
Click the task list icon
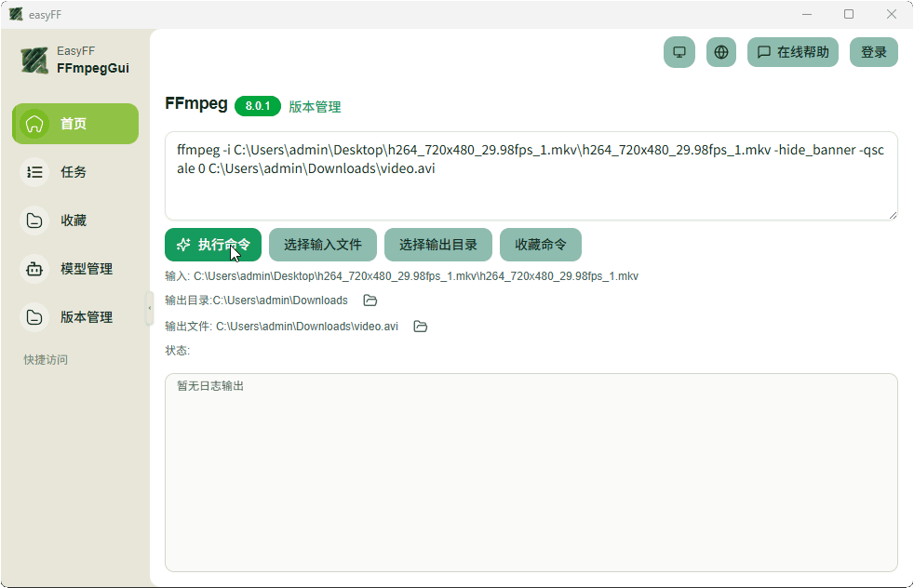(34, 172)
